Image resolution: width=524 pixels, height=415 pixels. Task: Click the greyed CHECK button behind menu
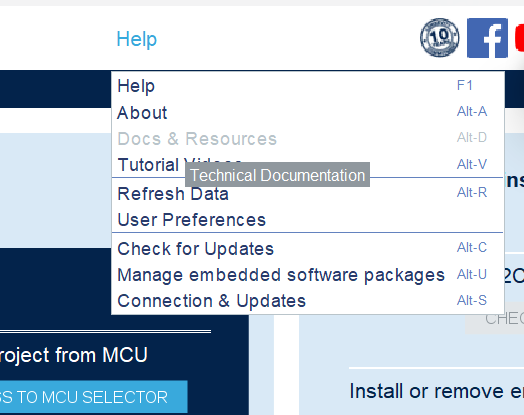(495, 319)
